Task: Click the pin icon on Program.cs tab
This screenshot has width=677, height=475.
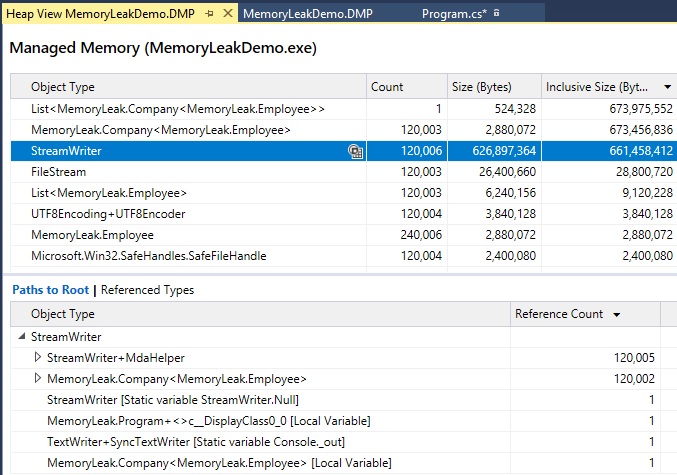Action: click(498, 14)
